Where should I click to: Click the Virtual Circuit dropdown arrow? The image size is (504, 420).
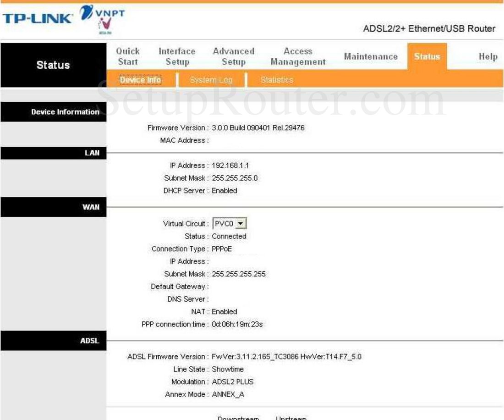(x=241, y=223)
